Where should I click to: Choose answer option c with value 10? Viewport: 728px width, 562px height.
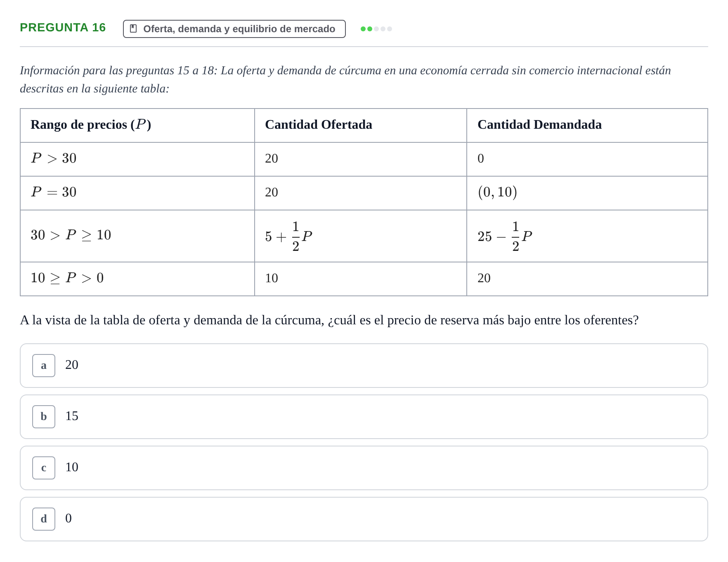pyautogui.click(x=364, y=468)
